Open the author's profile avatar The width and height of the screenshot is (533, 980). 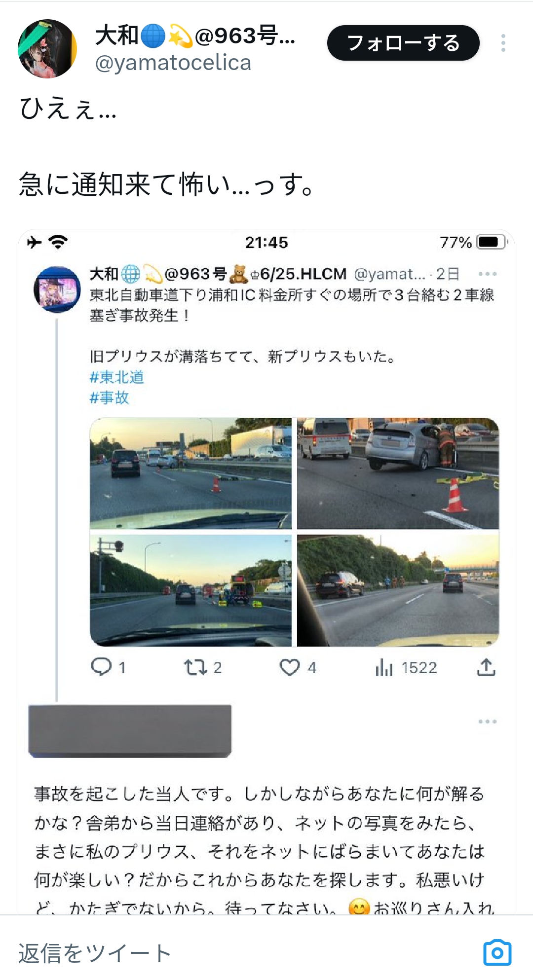click(47, 49)
